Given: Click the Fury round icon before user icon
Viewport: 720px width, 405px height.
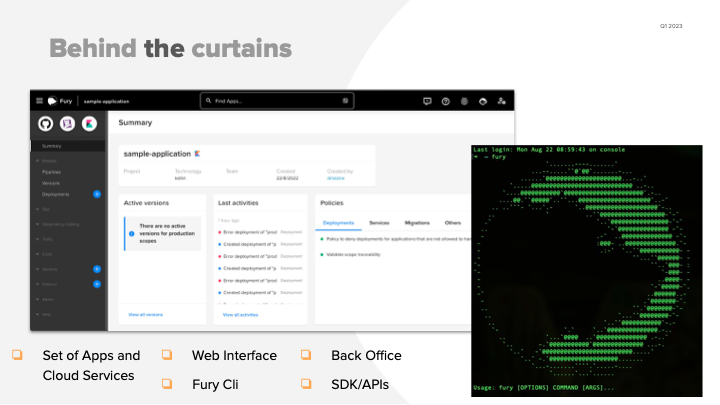Looking at the screenshot, I should coord(483,101).
